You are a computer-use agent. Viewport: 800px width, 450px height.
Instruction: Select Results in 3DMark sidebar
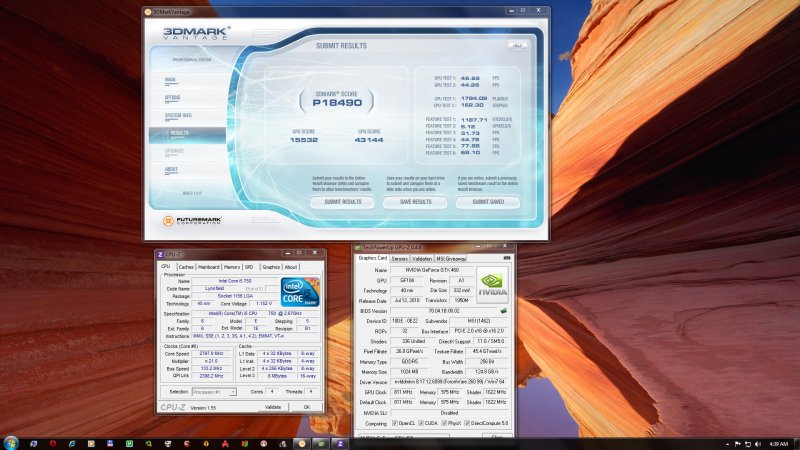click(x=187, y=134)
